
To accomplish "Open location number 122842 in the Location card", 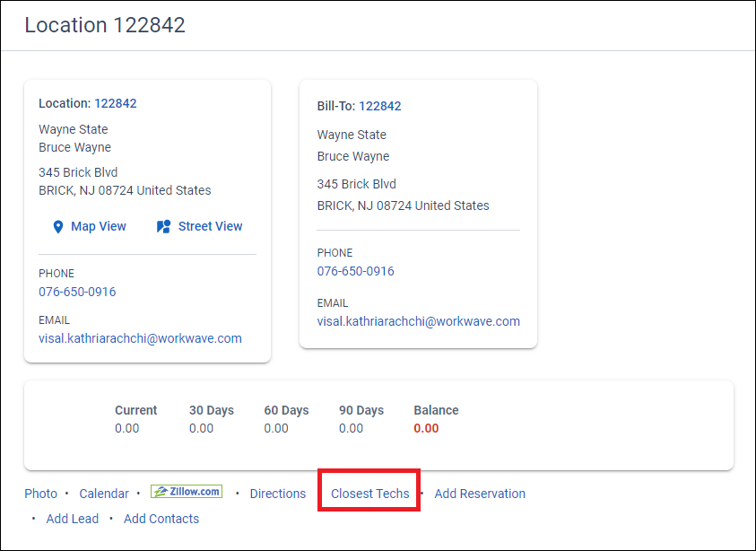I will click(116, 102).
